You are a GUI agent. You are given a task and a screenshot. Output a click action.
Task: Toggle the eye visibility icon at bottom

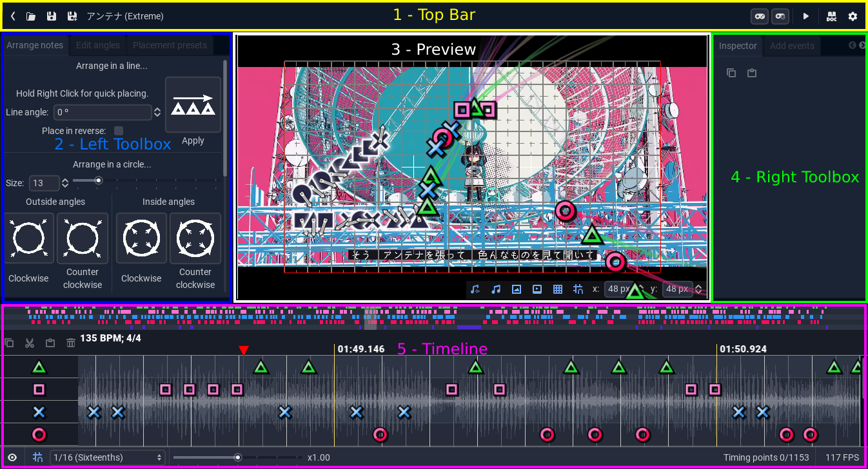tap(12, 457)
